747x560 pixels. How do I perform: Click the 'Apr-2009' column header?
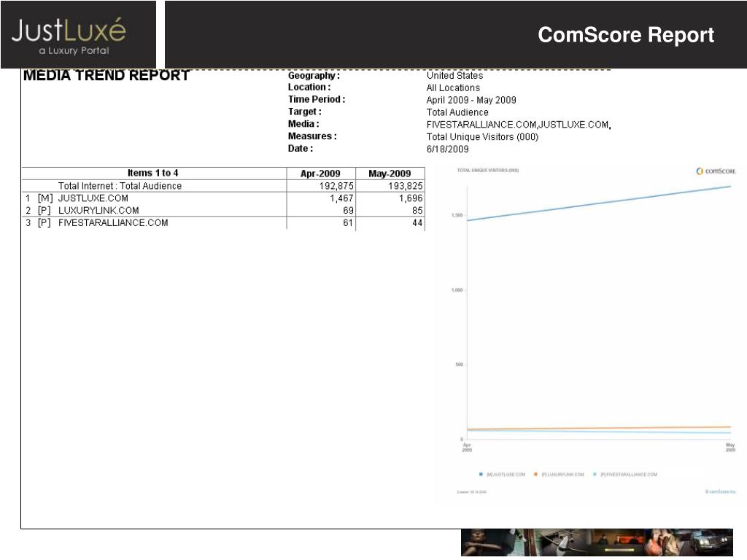tap(320, 174)
